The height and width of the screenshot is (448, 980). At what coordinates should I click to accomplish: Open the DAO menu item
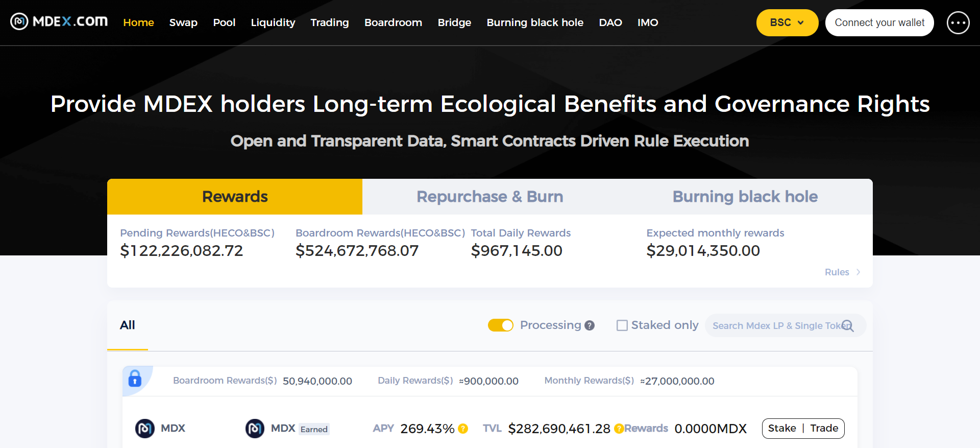click(610, 22)
